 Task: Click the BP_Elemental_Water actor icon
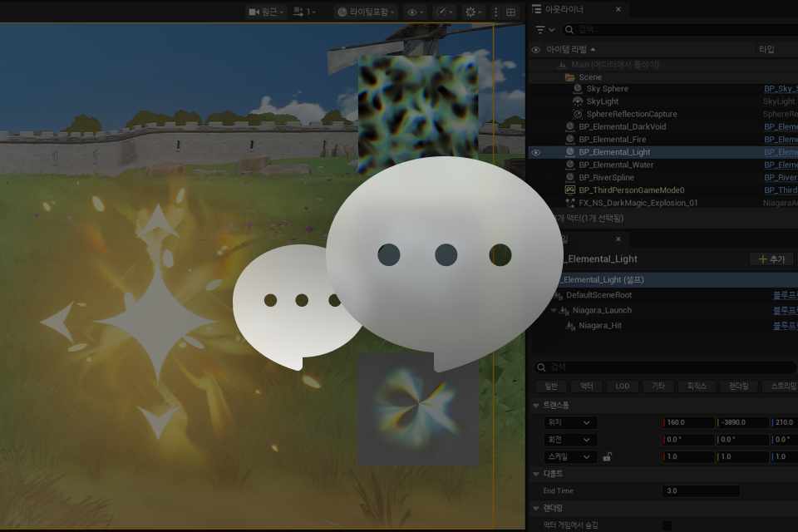(570, 165)
